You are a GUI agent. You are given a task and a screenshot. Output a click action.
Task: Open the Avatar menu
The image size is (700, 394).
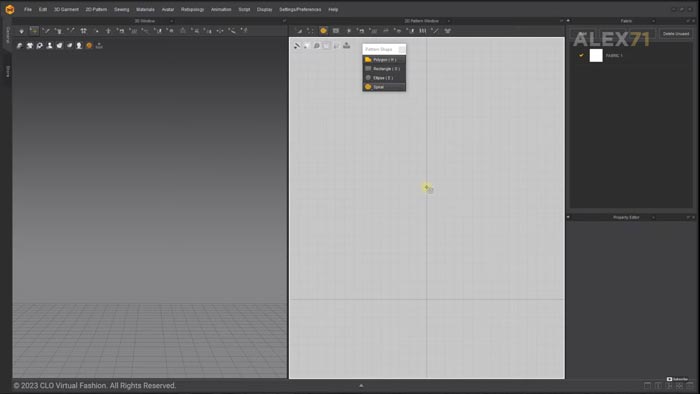168,9
